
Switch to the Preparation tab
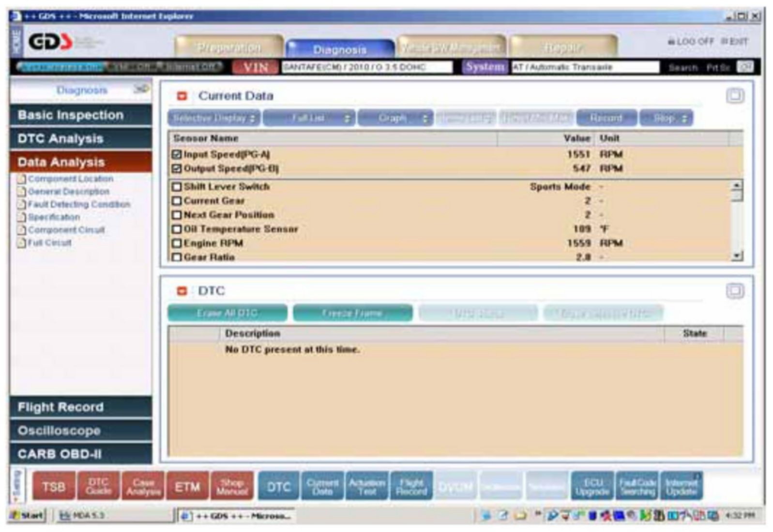228,48
